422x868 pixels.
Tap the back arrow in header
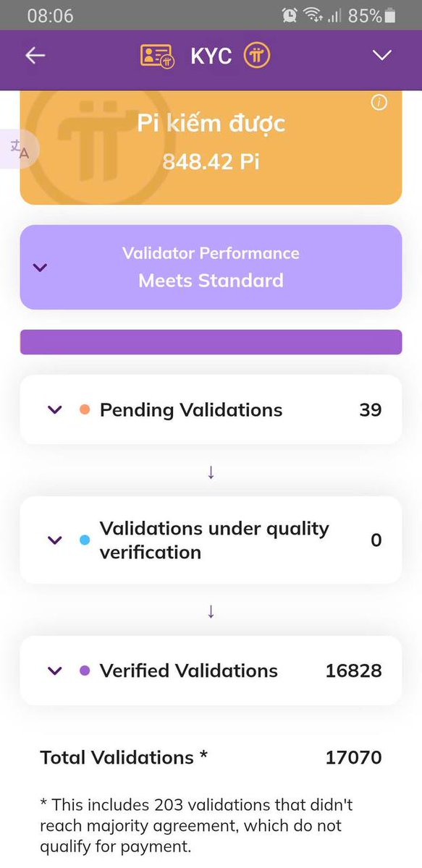point(35,56)
